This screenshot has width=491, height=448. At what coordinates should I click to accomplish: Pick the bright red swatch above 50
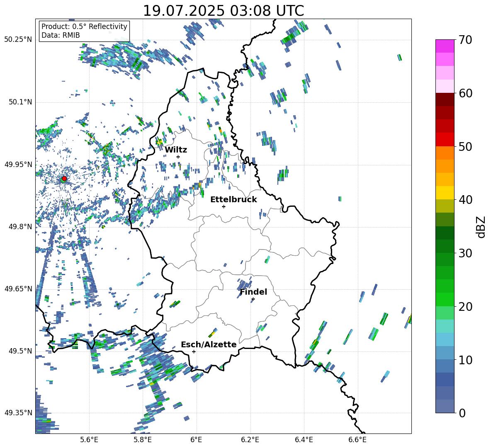(x=445, y=139)
